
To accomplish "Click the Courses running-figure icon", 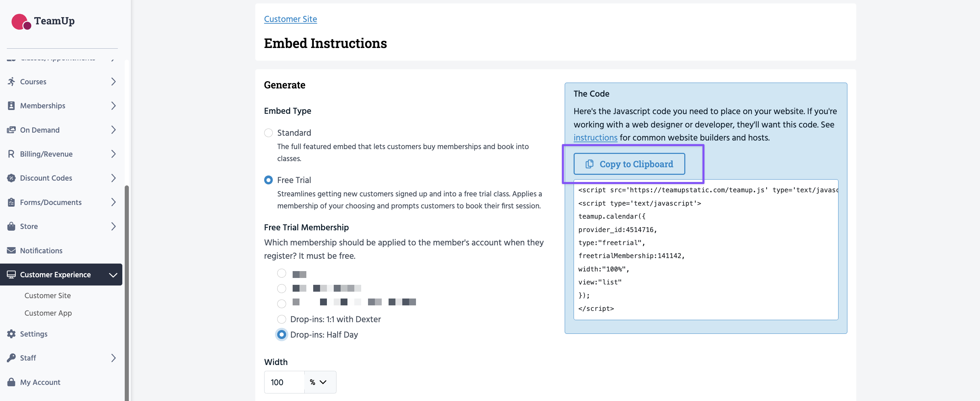I will click(x=11, y=82).
